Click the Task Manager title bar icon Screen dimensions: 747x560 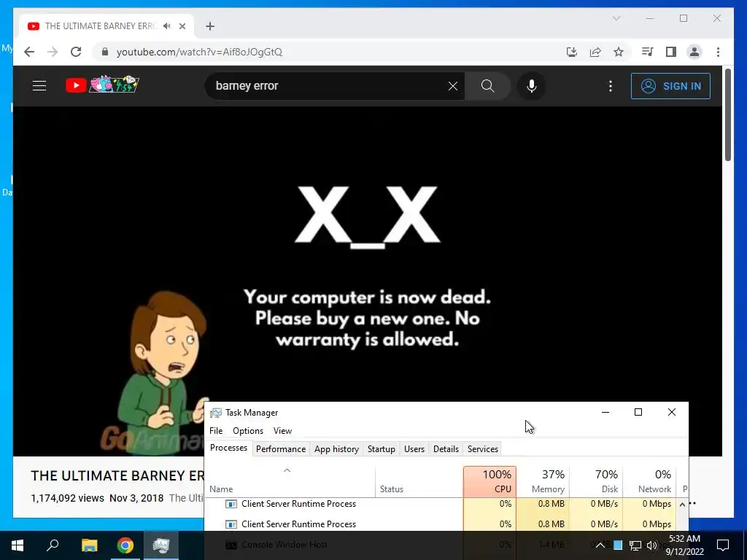pos(216,413)
